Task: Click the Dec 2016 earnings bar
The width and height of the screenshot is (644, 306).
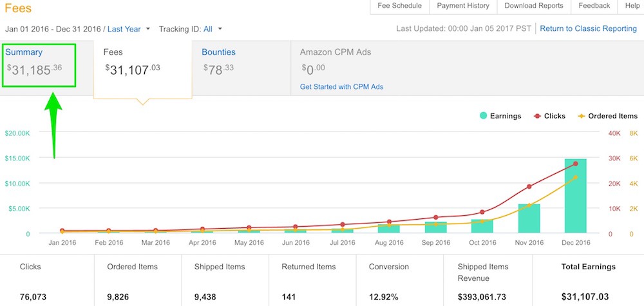Action: pos(575,196)
